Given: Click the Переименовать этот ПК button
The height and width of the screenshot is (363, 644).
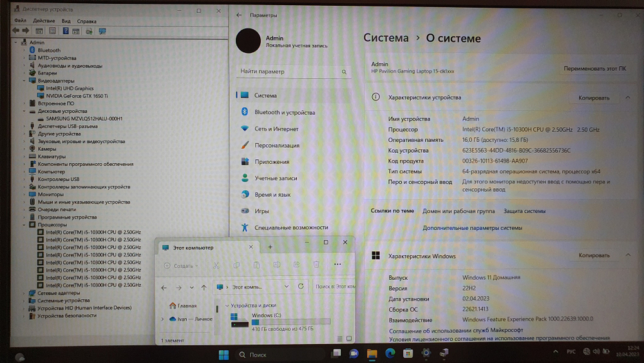Looking at the screenshot, I should tap(594, 68).
